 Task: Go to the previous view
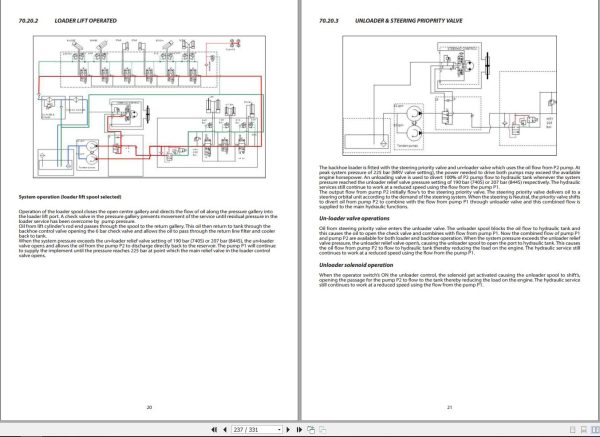tap(311, 430)
